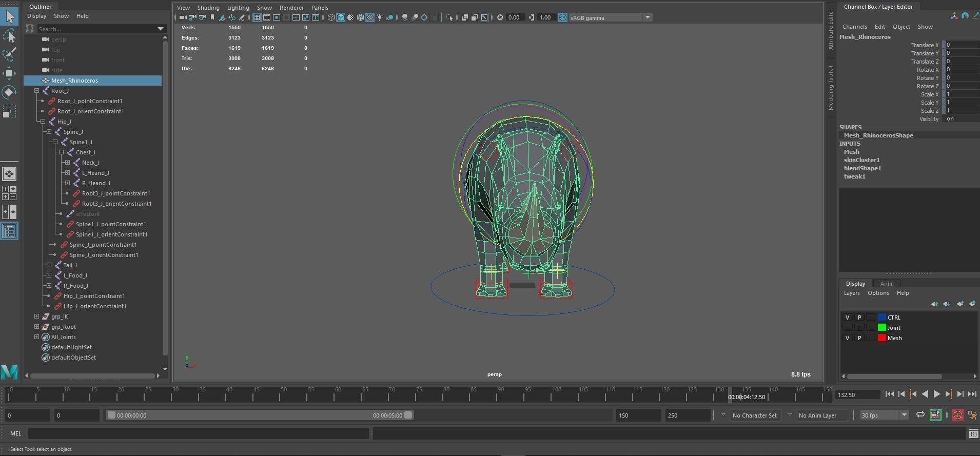980x456 pixels.
Task: Activate the Scale tool
Action: click(x=9, y=111)
